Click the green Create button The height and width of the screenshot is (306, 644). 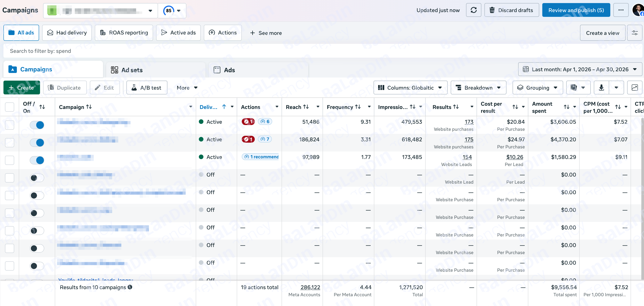(x=22, y=88)
